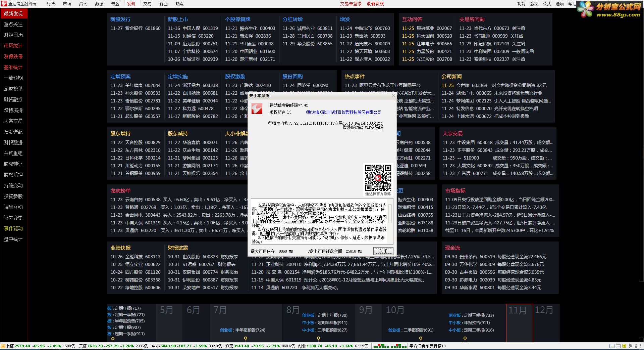The image size is (644, 350).
Task: Select 财经日历 in the left sidebar
Action: pyautogui.click(x=14, y=35)
